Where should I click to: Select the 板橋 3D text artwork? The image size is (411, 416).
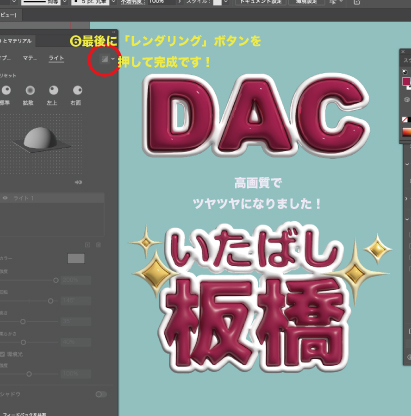point(255,323)
